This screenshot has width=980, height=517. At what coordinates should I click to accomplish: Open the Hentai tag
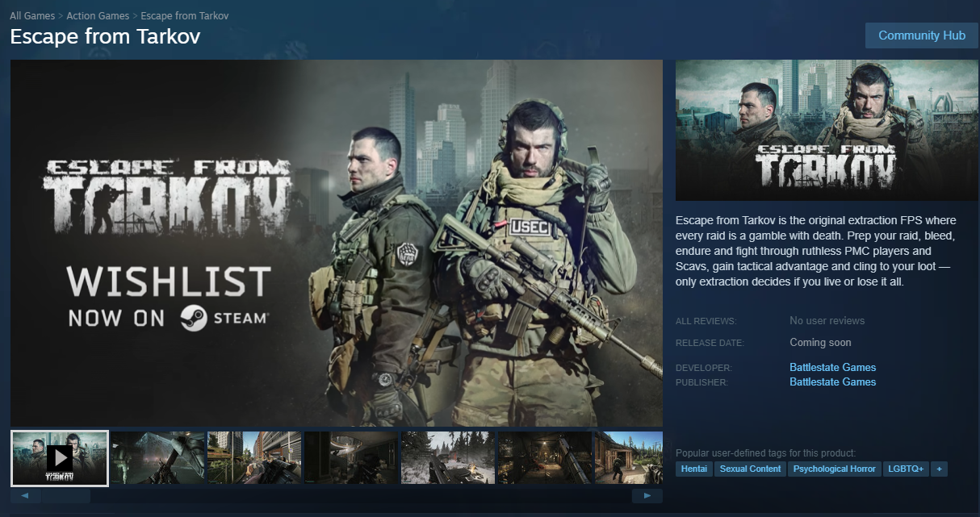tap(694, 469)
